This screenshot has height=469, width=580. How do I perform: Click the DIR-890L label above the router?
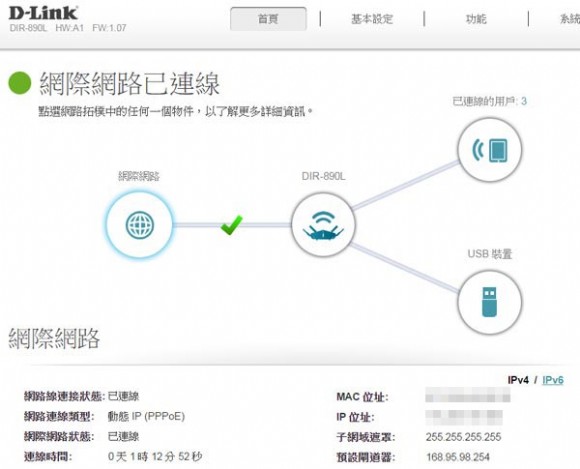[x=323, y=176]
